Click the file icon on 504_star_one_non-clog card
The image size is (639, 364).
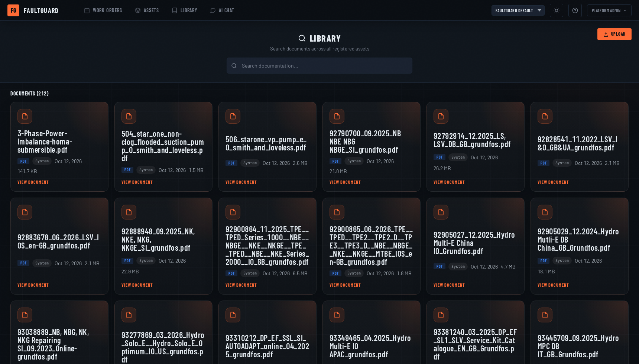(129, 116)
